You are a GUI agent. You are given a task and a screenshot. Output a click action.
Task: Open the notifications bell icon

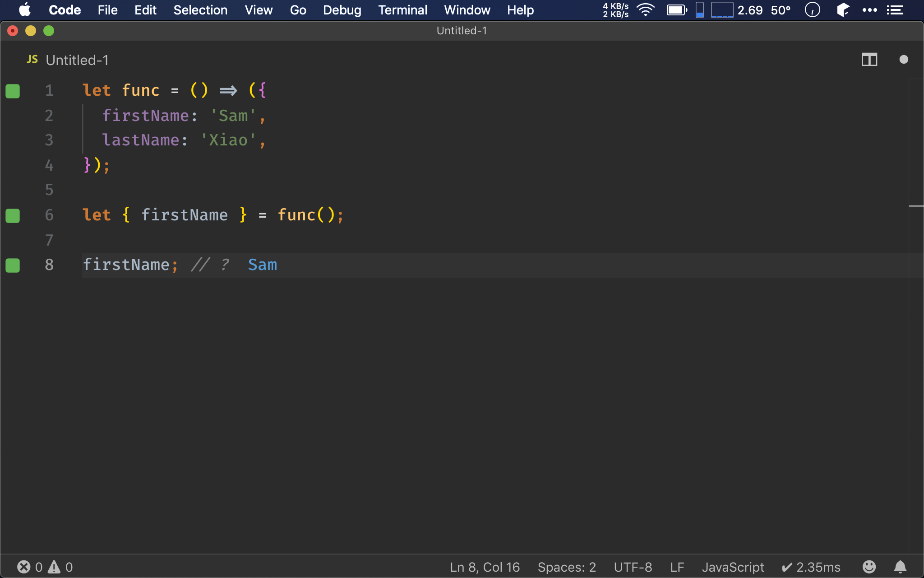[x=900, y=567]
